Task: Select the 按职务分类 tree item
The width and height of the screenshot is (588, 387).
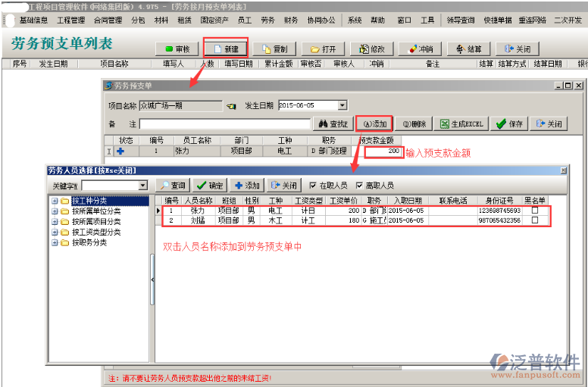Action: coord(89,243)
